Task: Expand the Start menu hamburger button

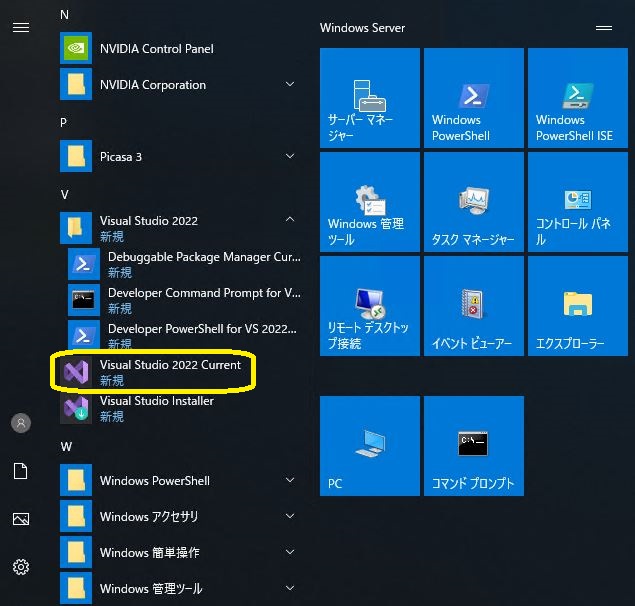Action: (x=21, y=28)
